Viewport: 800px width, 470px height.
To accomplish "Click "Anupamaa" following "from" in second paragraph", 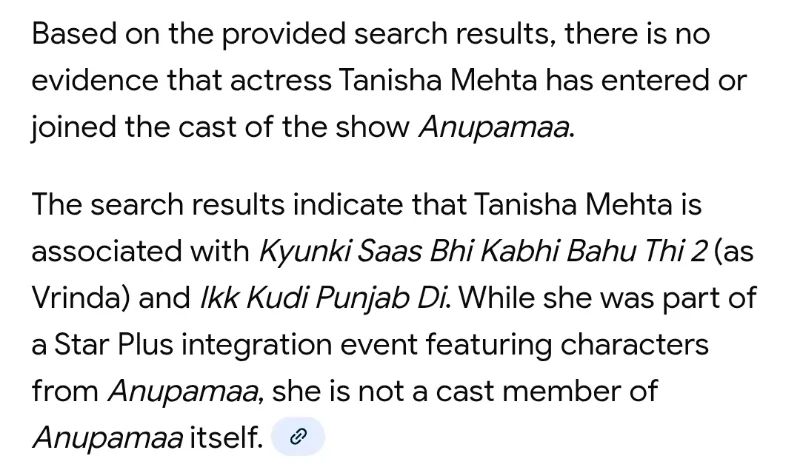I will [184, 391].
